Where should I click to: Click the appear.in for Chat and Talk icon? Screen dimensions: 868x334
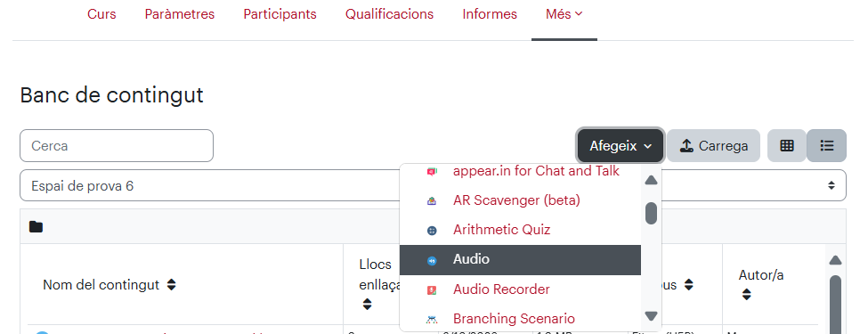(432, 172)
